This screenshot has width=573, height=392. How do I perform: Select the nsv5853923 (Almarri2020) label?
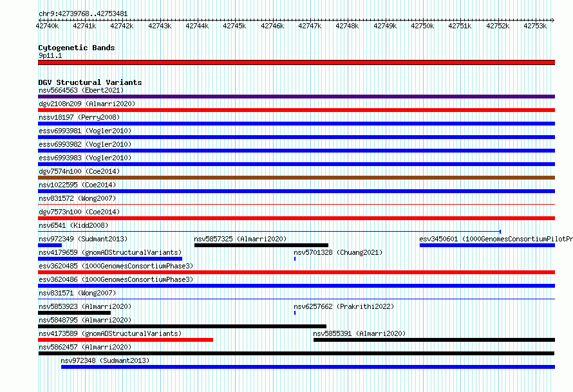(x=85, y=306)
